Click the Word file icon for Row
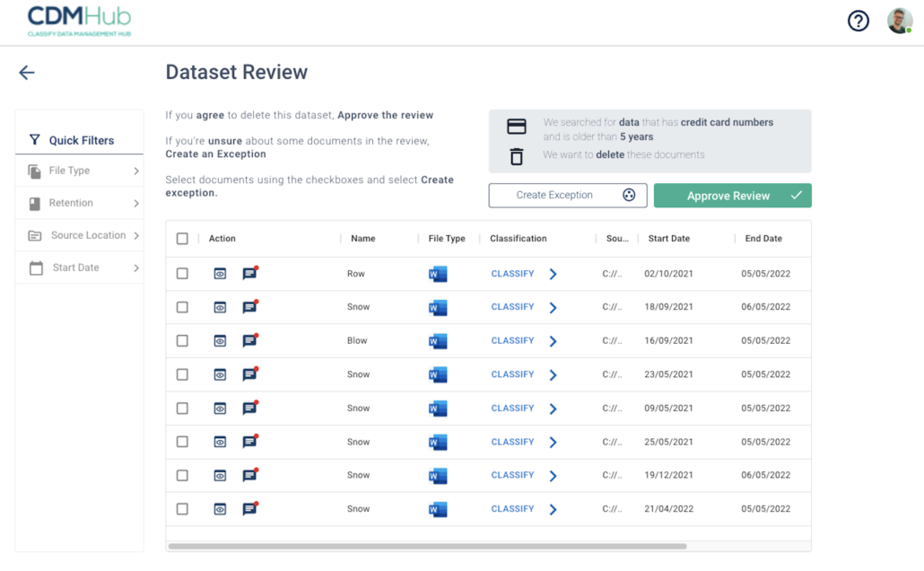 (x=437, y=273)
